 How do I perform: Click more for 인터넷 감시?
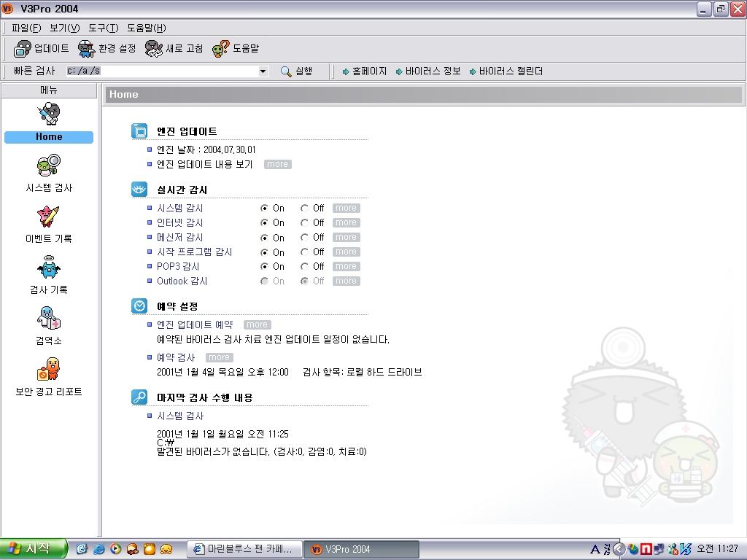(x=347, y=223)
